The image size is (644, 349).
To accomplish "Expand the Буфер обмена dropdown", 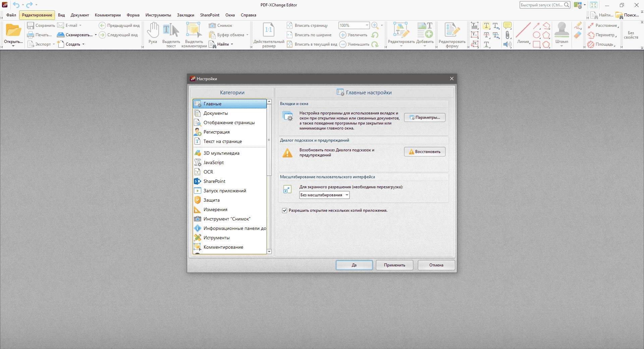I will coord(247,35).
